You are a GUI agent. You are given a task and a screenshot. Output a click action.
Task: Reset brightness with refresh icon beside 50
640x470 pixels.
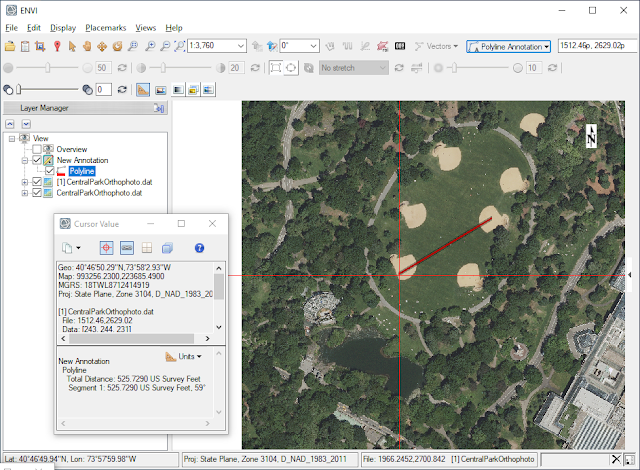coord(122,68)
